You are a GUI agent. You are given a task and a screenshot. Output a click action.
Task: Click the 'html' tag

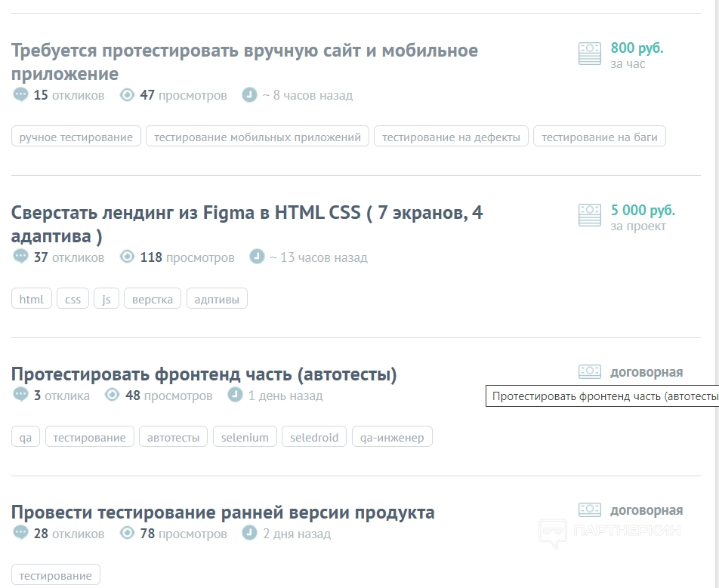pos(32,299)
